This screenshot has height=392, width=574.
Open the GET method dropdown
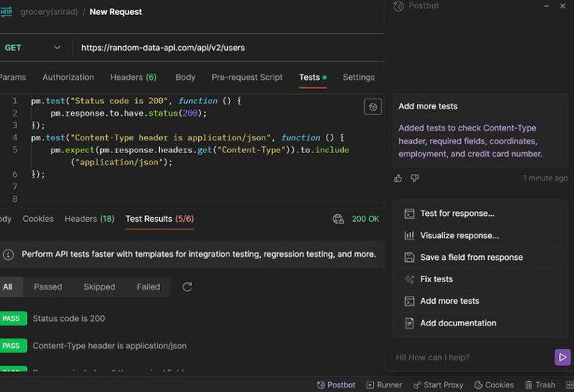32,48
